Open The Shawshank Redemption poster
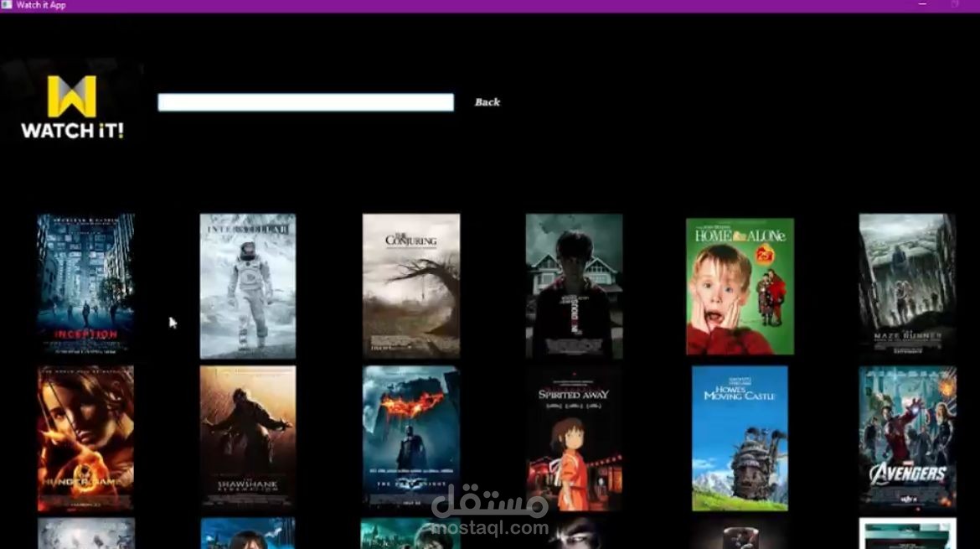Image resolution: width=980 pixels, height=549 pixels. pyautogui.click(x=248, y=438)
